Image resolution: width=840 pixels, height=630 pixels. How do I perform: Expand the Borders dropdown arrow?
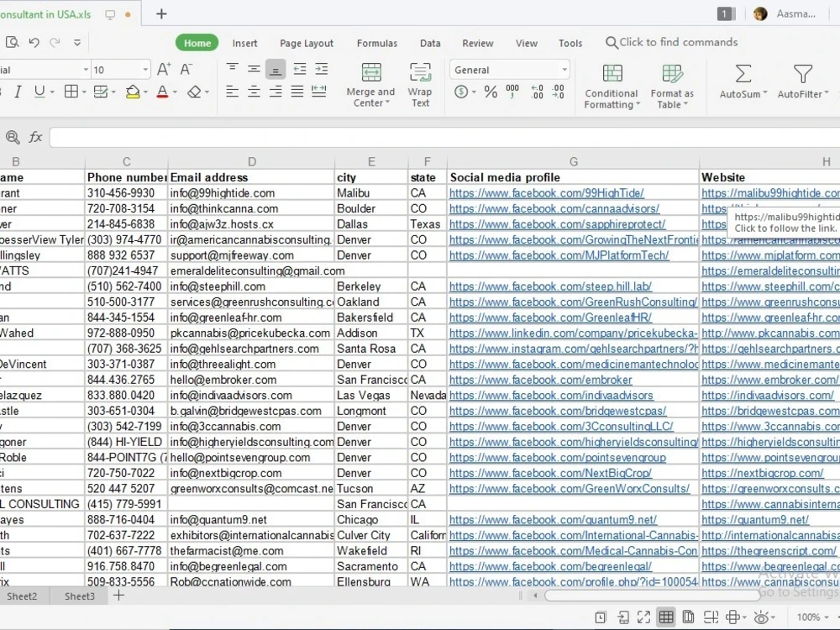pyautogui.click(x=84, y=92)
